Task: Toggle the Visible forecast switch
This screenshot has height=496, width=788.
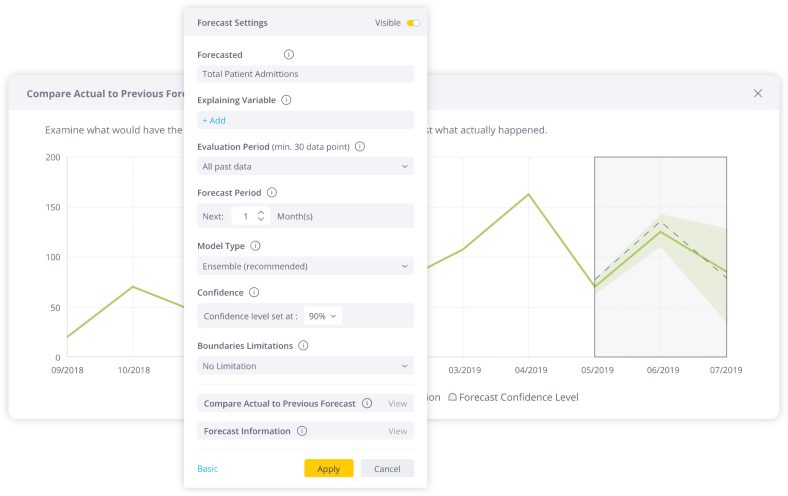Action: coord(413,23)
